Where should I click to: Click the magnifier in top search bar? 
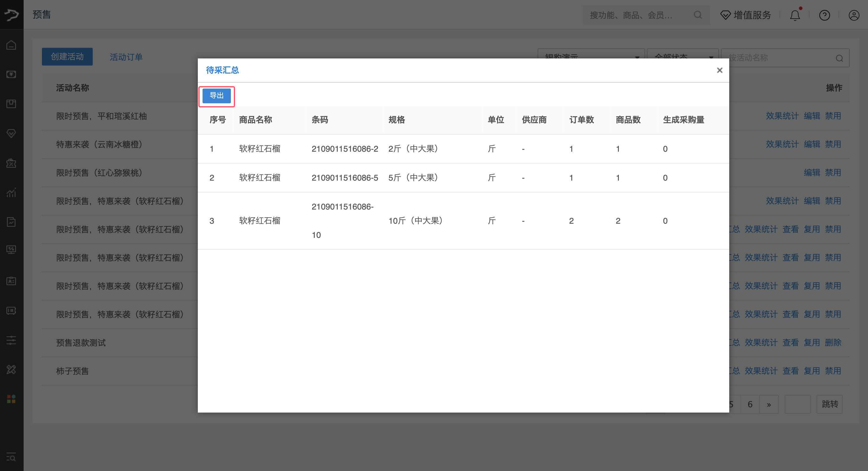tap(698, 15)
